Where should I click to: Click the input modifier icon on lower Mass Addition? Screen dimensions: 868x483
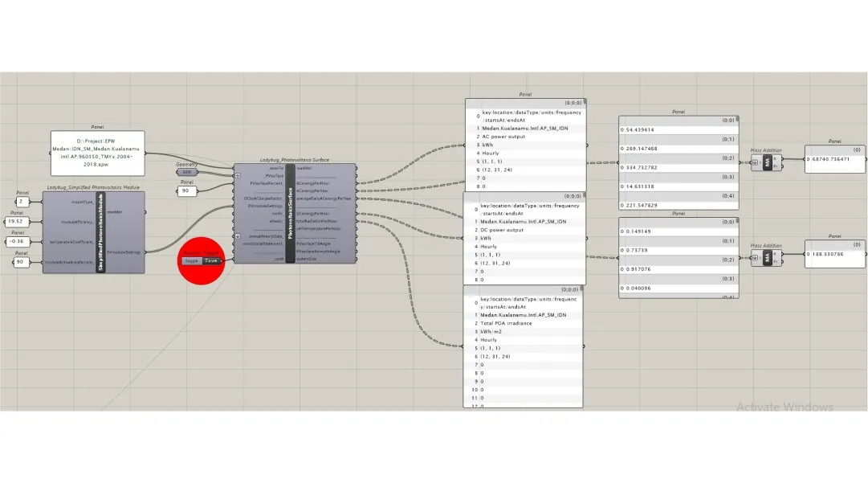(755, 257)
